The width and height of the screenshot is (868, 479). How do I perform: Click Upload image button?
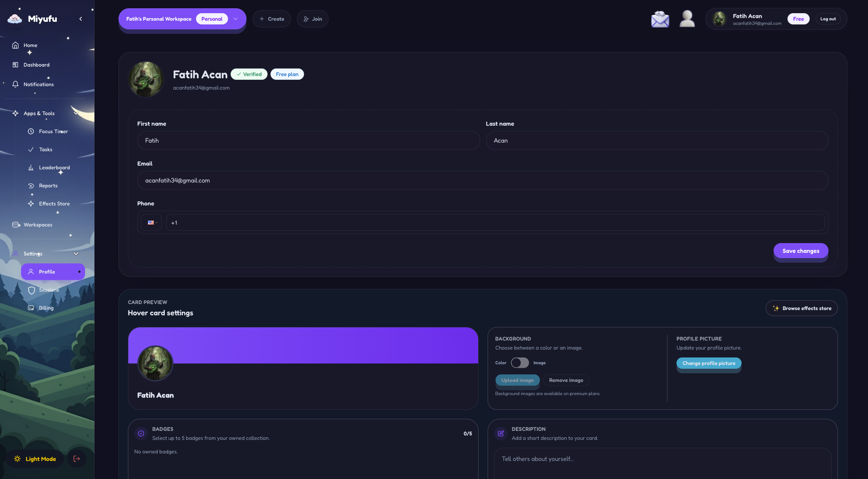pyautogui.click(x=517, y=380)
